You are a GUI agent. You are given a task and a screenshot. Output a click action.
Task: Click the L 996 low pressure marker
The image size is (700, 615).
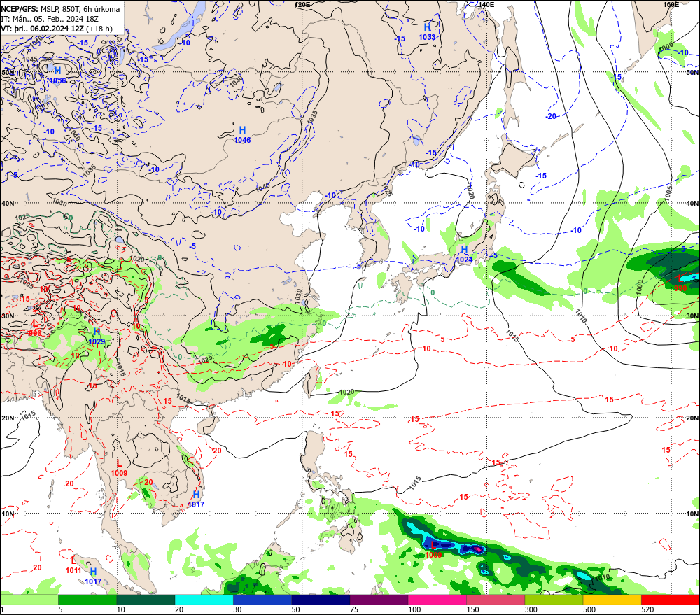[x=35, y=327]
